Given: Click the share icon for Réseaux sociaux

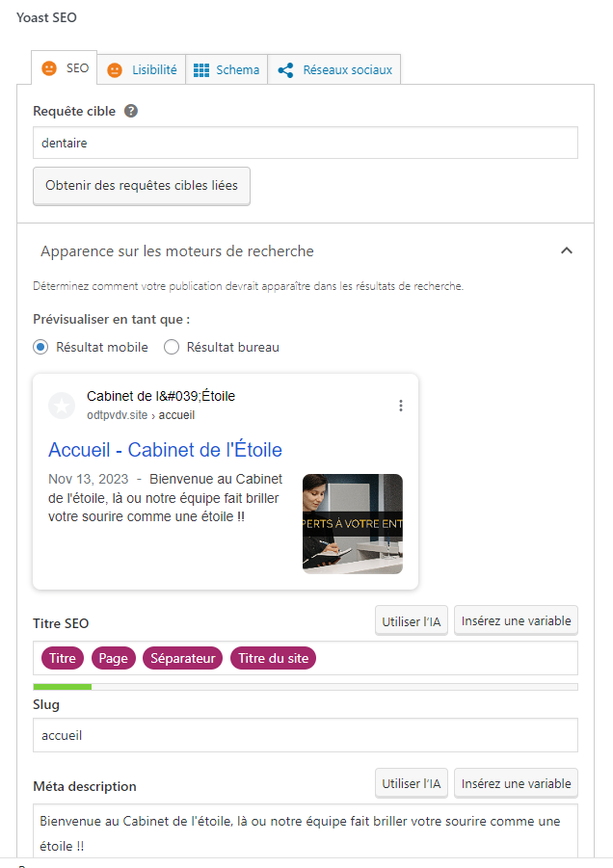Looking at the screenshot, I should pyautogui.click(x=285, y=70).
